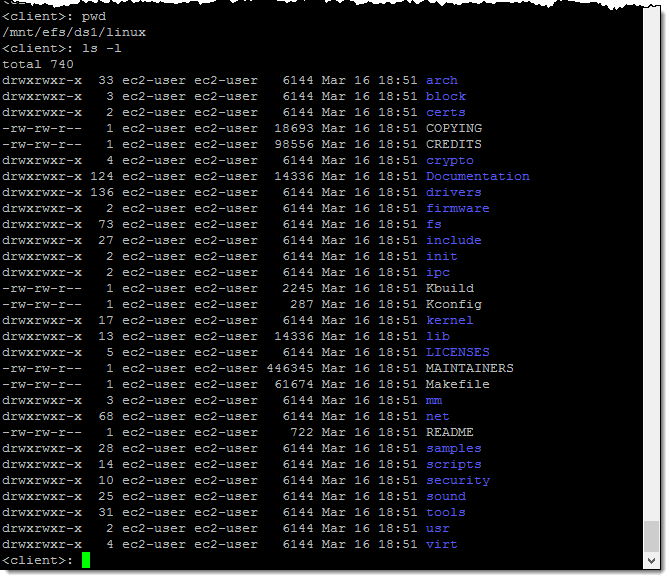This screenshot has height=580, width=671.
Task: Click the firmware directory name
Action: (457, 208)
